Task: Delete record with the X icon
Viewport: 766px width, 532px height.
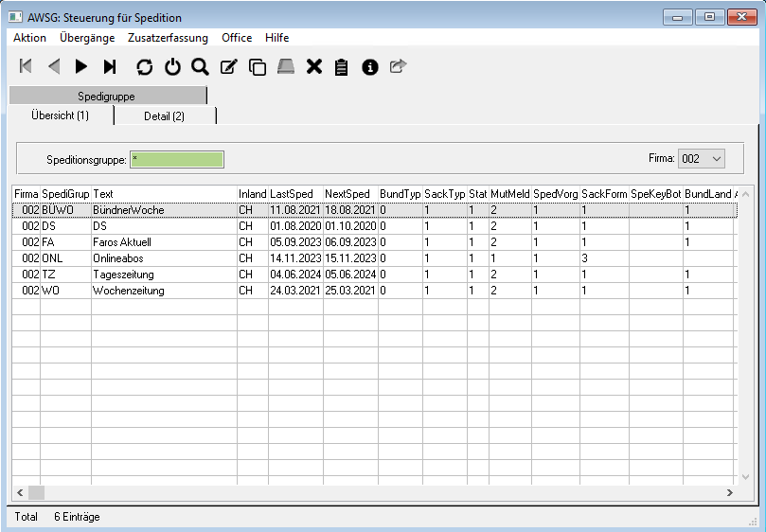Action: coord(314,66)
